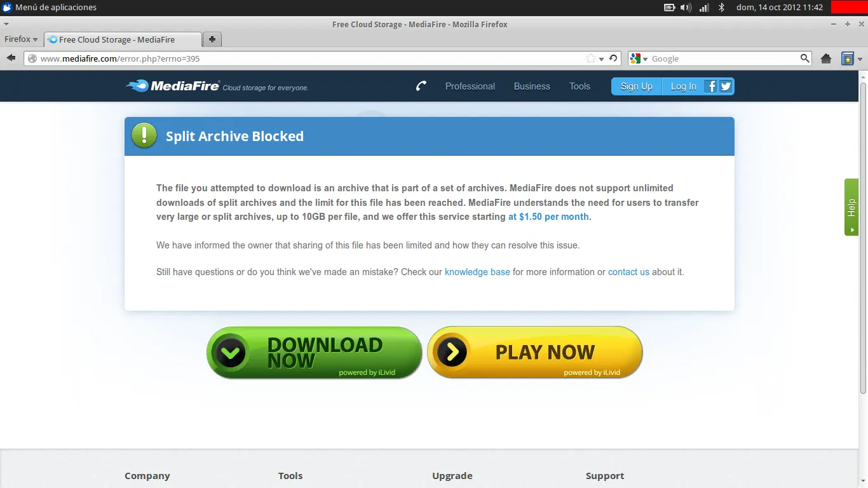868x488 pixels.
Task: Click the Split Archive Blocked heading
Action: (x=234, y=136)
